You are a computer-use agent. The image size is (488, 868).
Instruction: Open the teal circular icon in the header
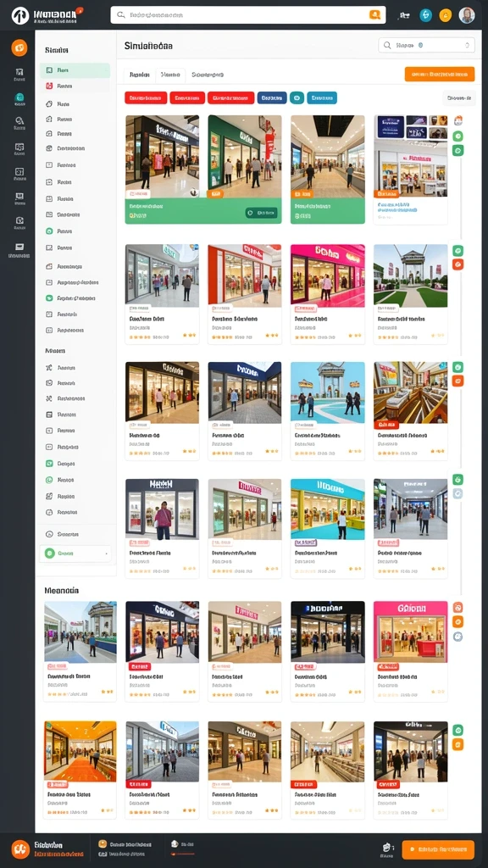(x=425, y=15)
